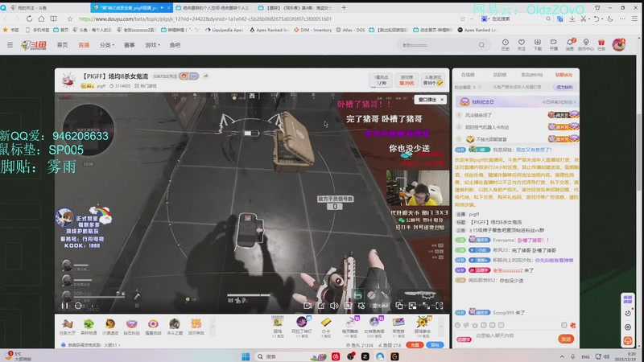Switch to 钻粉 tab
644x362 pixels.
pyautogui.click(x=563, y=75)
